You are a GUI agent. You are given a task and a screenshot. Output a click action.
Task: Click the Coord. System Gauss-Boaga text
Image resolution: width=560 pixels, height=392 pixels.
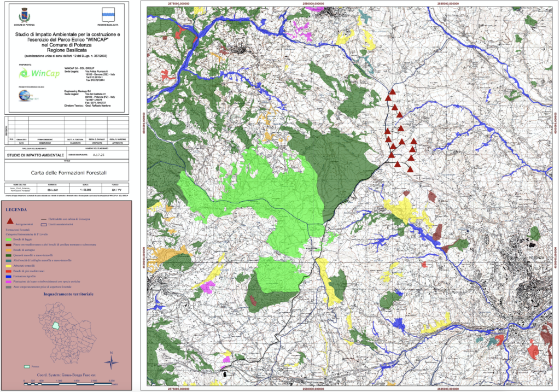tap(66, 375)
